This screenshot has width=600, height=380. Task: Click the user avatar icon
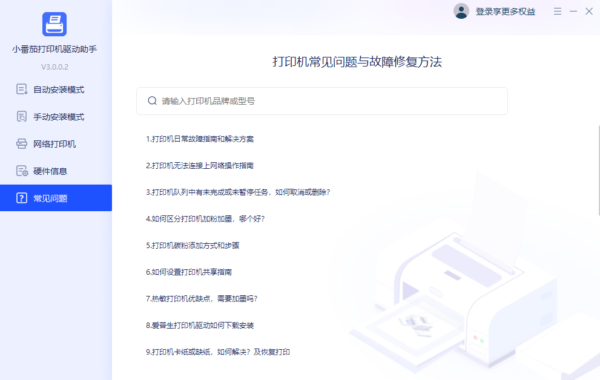tap(461, 11)
